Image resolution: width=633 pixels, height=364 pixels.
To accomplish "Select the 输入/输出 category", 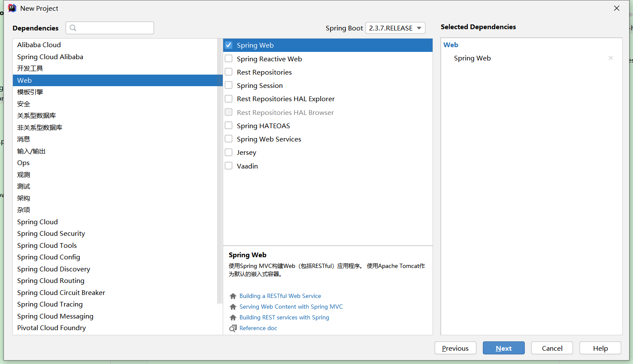I will click(x=115, y=151).
